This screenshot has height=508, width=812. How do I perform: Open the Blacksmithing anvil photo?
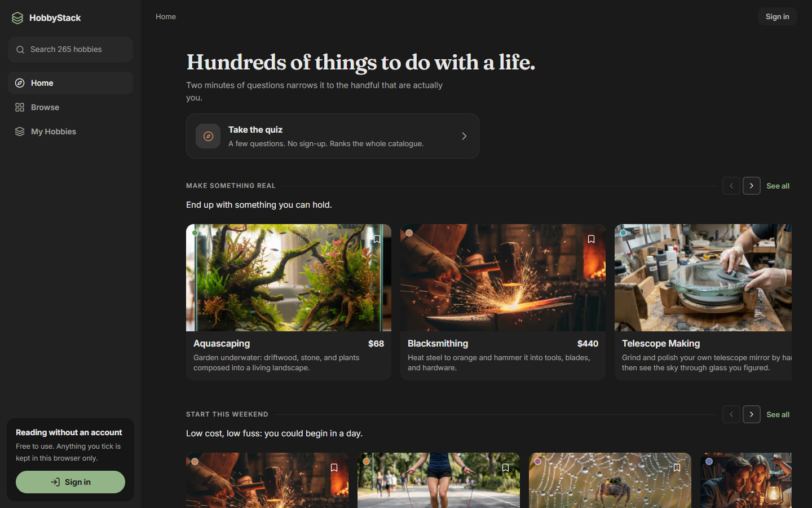point(503,278)
